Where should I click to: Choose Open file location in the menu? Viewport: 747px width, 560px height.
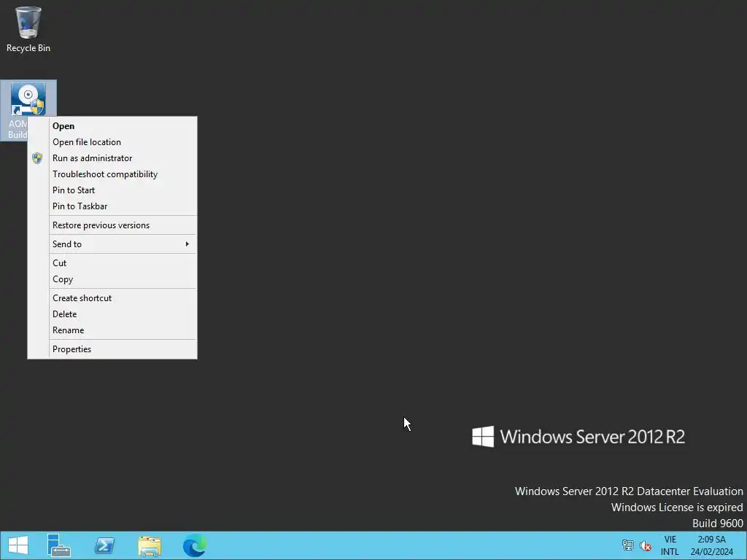coord(112,142)
